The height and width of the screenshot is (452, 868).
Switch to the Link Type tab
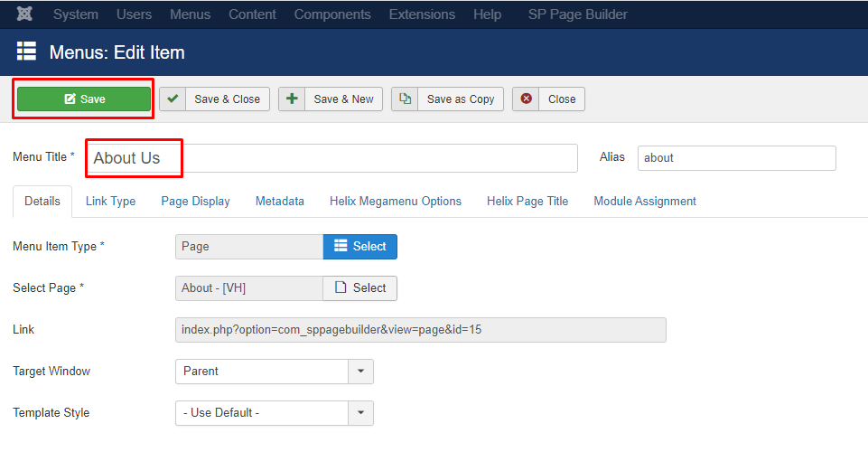111,201
